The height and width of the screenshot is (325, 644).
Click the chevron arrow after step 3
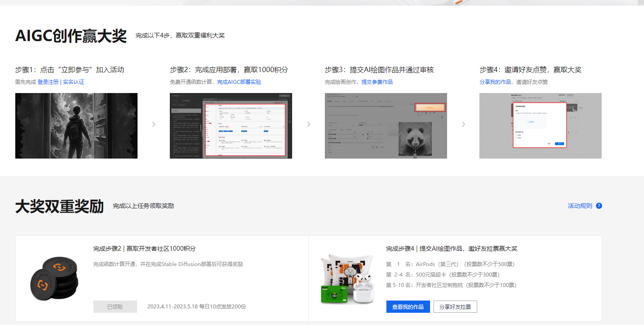tap(463, 124)
